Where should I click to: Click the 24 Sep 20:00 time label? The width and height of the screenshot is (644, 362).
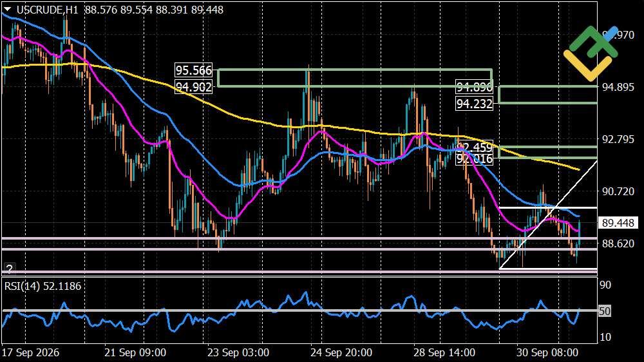(x=341, y=352)
